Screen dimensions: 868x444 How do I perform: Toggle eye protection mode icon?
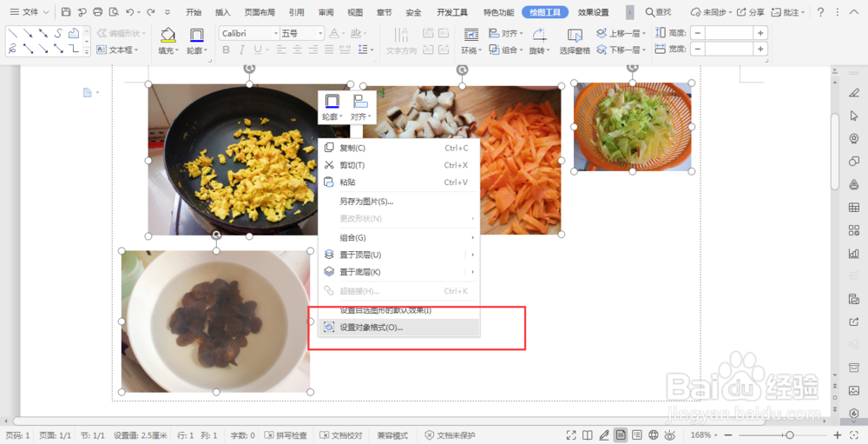(670, 435)
